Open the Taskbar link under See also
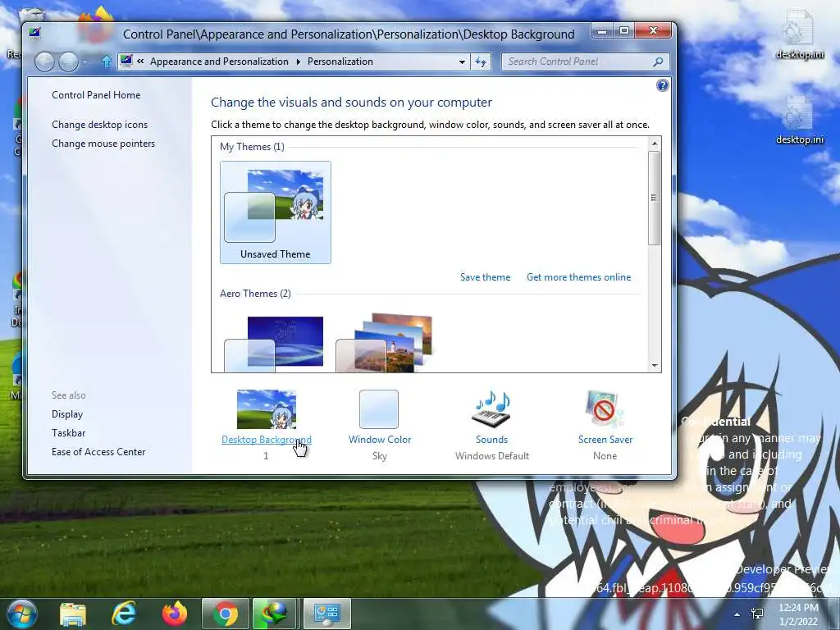Viewport: 840px width, 630px height. [69, 433]
